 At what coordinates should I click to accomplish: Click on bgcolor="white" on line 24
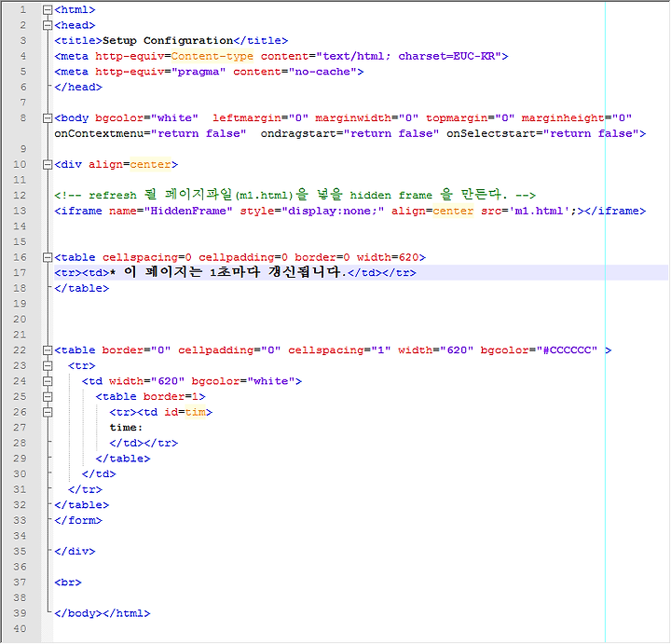[243, 381]
